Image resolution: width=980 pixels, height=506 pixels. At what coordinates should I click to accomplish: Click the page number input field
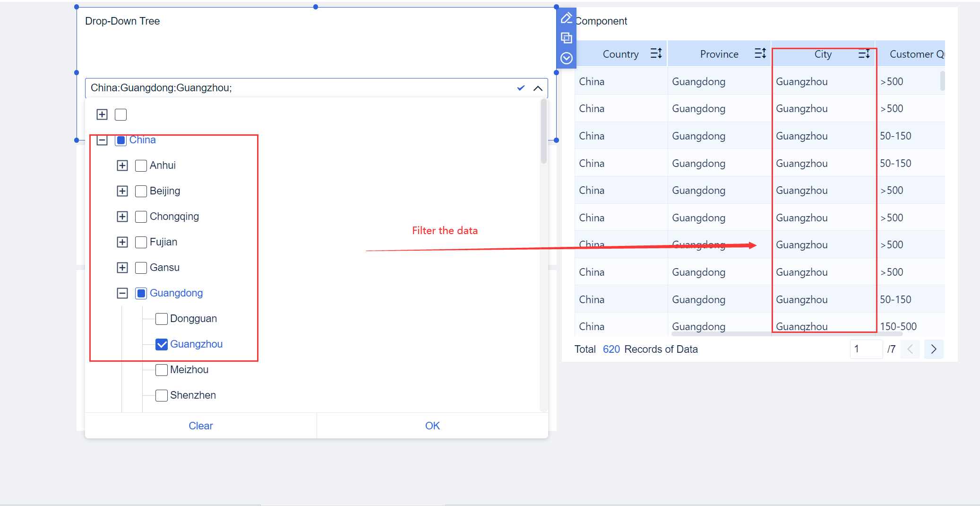tap(866, 349)
